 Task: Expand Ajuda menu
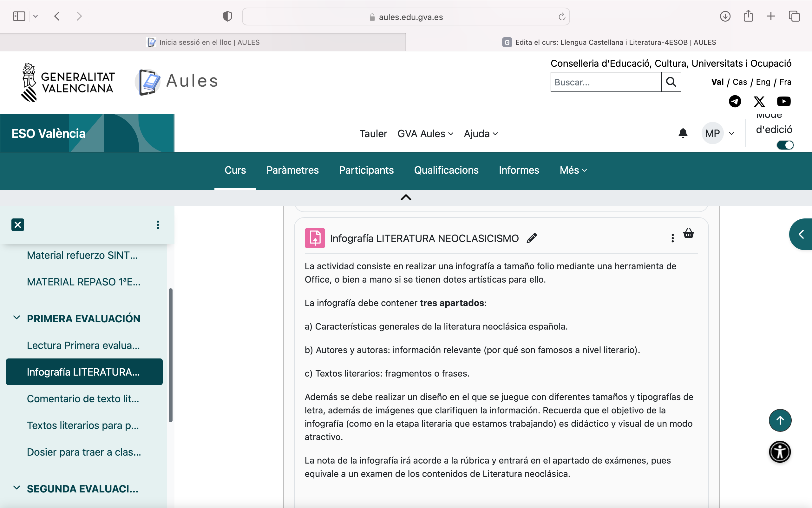(481, 134)
